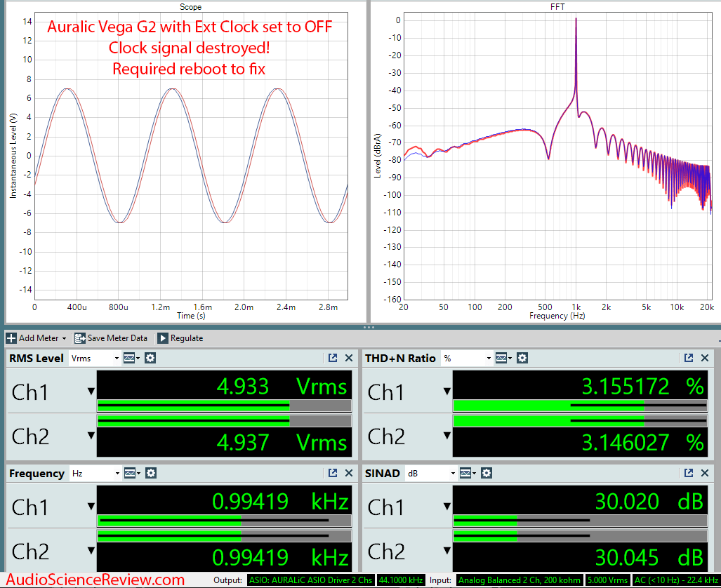Image resolution: width=721 pixels, height=588 pixels.
Task: Pop out the Frequency meter
Action: pos(333,473)
